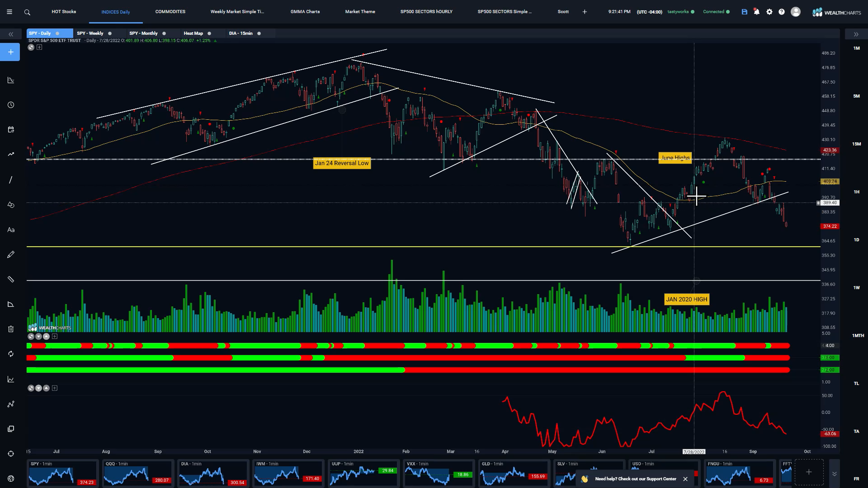Image resolution: width=868 pixels, height=488 pixels.
Task: Add indicator to main chart plus box
Action: point(39,47)
